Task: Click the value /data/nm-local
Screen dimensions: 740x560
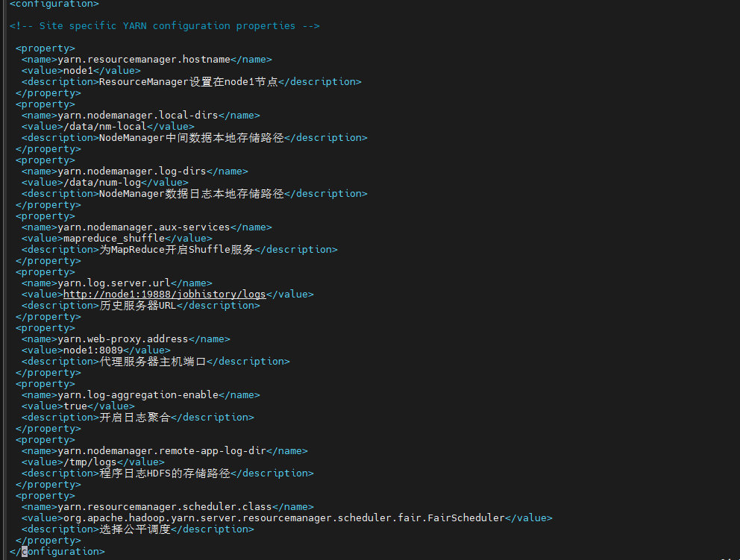Action: pyautogui.click(x=105, y=127)
